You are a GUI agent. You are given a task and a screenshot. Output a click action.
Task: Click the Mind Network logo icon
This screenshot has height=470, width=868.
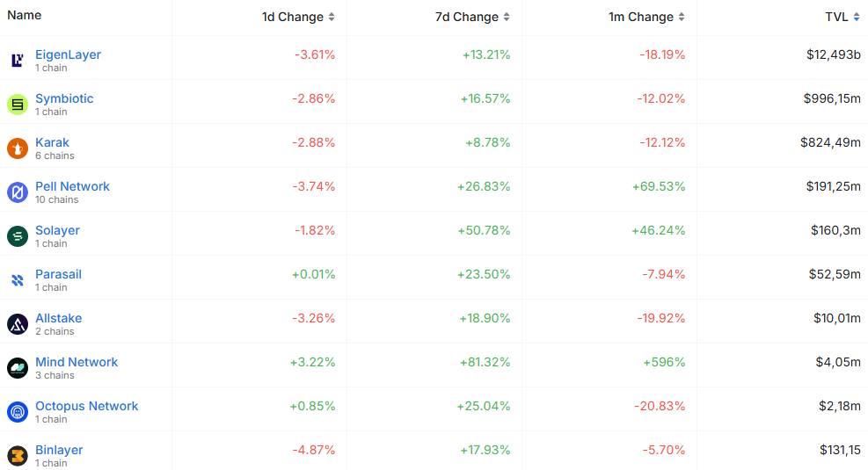point(18,368)
